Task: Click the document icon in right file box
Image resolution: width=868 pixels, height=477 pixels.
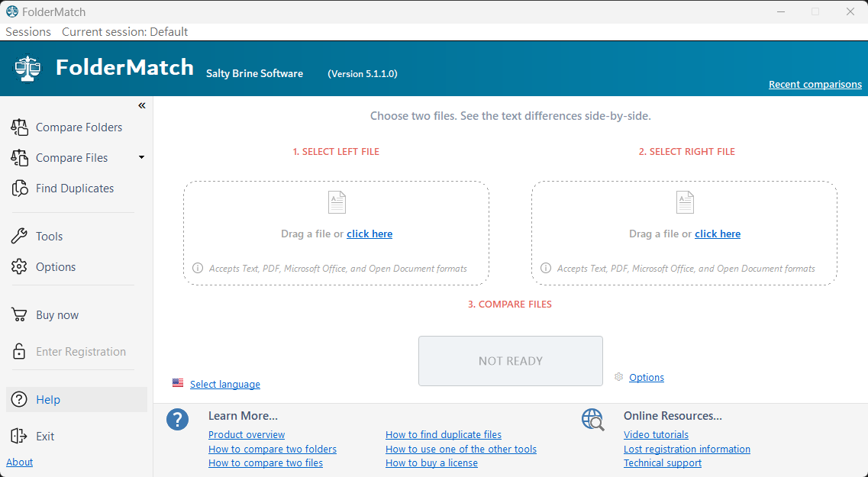Action: click(685, 202)
